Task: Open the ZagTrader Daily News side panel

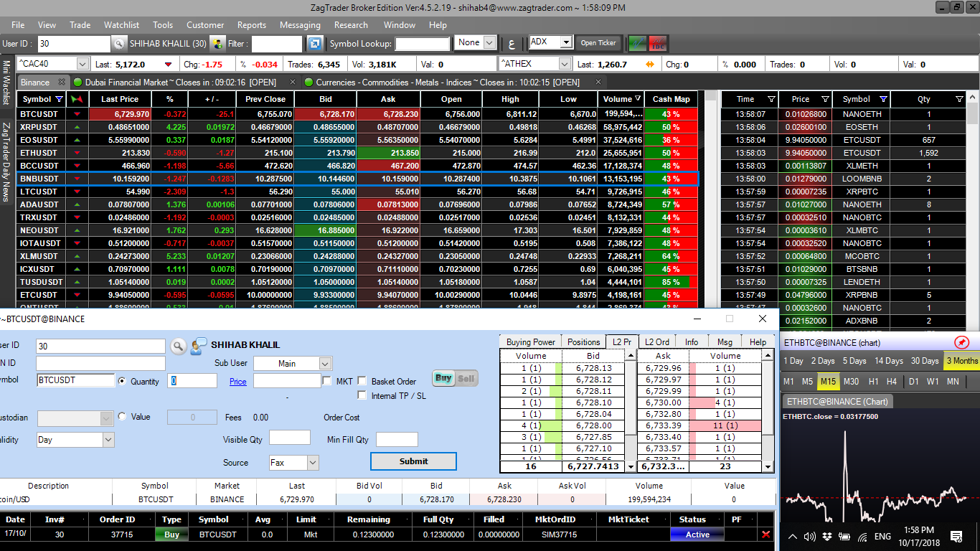Action: [6, 162]
